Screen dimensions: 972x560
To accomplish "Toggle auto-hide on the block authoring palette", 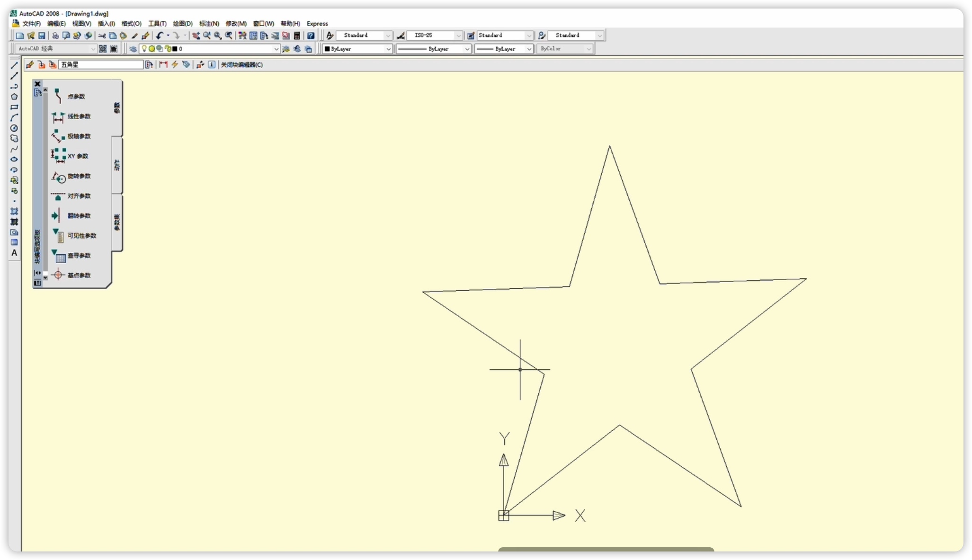I will tap(37, 273).
